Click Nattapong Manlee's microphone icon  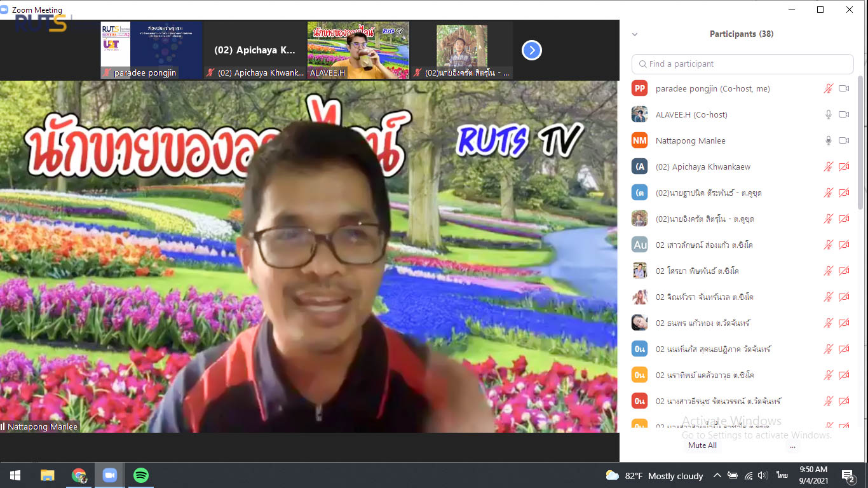point(828,140)
